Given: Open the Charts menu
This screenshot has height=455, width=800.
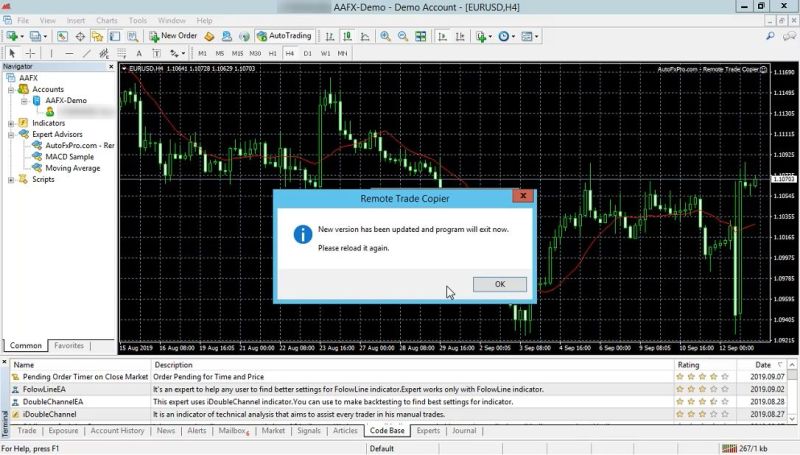Looking at the screenshot, I should click(x=106, y=20).
